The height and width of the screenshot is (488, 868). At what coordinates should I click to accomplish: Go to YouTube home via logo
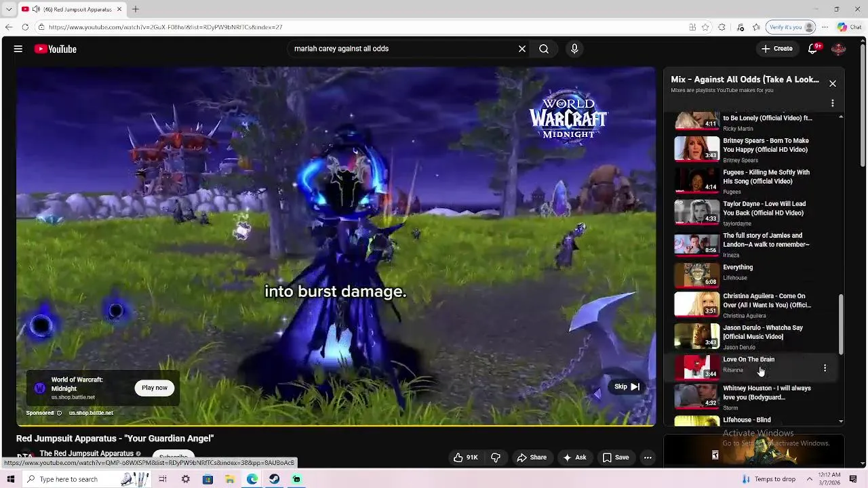click(x=55, y=49)
